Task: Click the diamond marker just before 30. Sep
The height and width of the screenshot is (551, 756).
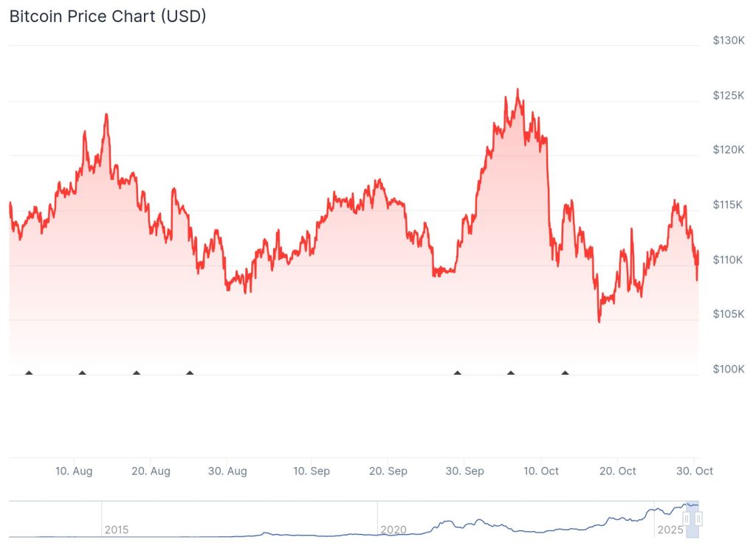Action: pos(458,373)
